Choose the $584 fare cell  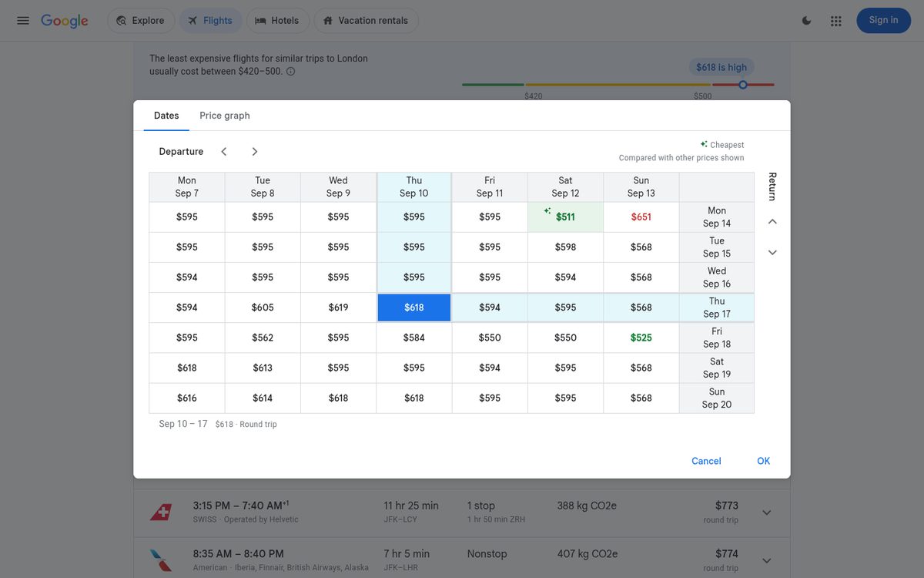pyautogui.click(x=414, y=338)
